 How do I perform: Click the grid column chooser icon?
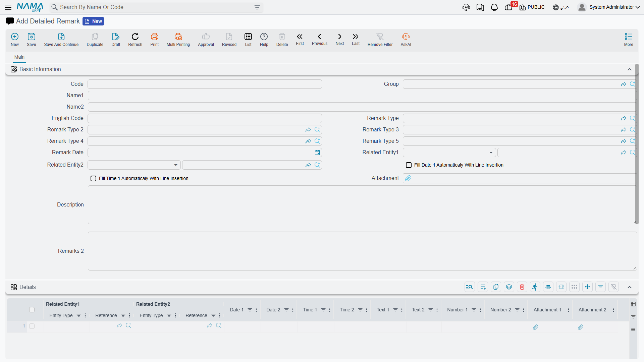pyautogui.click(x=633, y=304)
